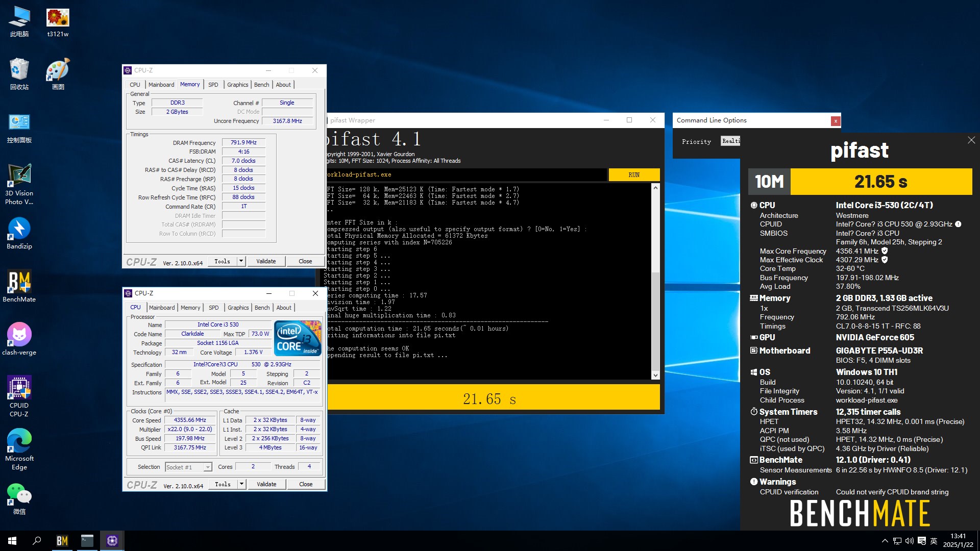Click info icon next to CPUID string
The height and width of the screenshot is (551, 980).
tap(958, 224)
